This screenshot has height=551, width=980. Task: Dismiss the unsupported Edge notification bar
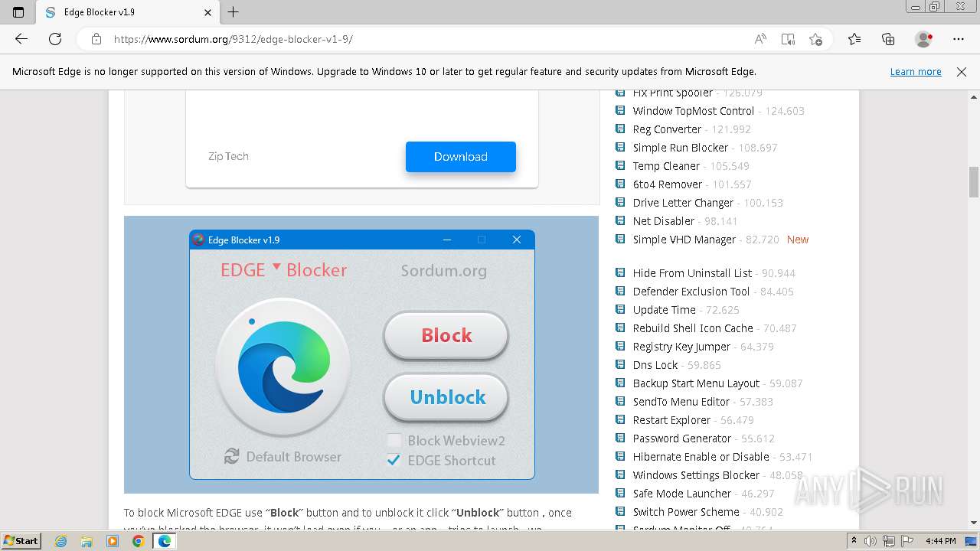tap(962, 71)
